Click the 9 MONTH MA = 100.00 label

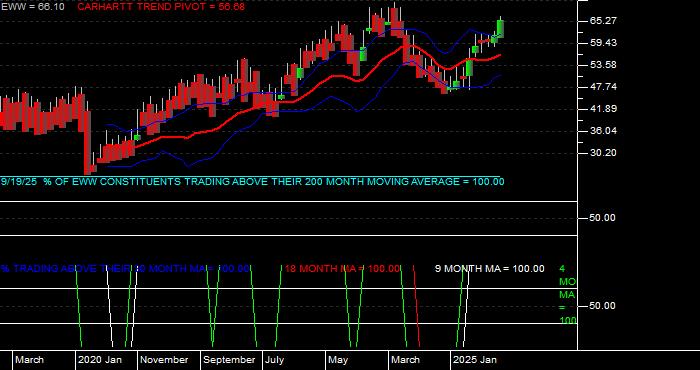tap(490, 269)
